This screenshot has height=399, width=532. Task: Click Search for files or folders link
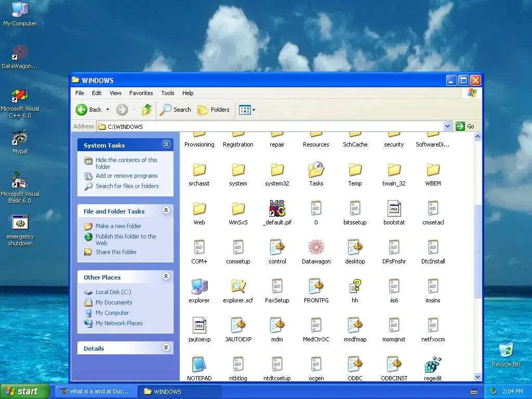127,186
